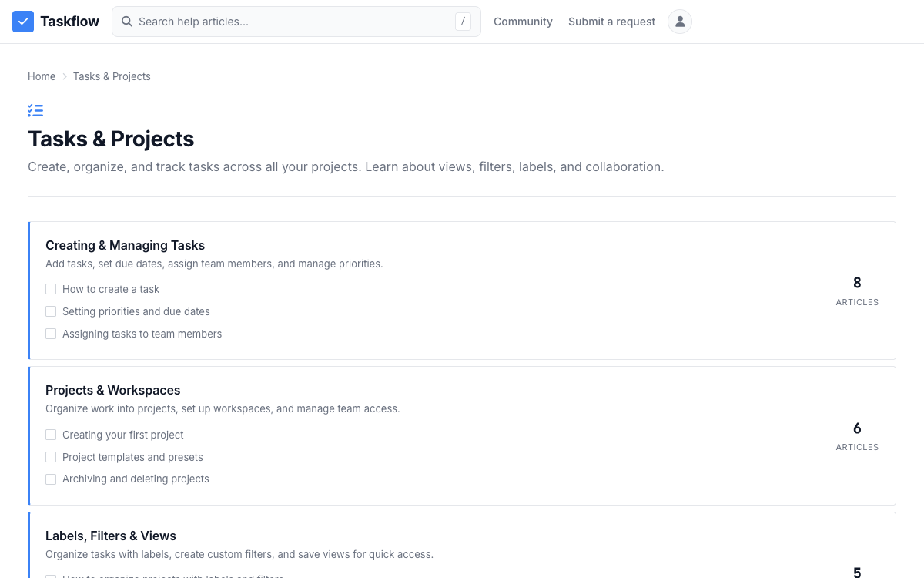Open Assigning tasks to team members article
This screenshot has height=578, width=924.
(142, 334)
